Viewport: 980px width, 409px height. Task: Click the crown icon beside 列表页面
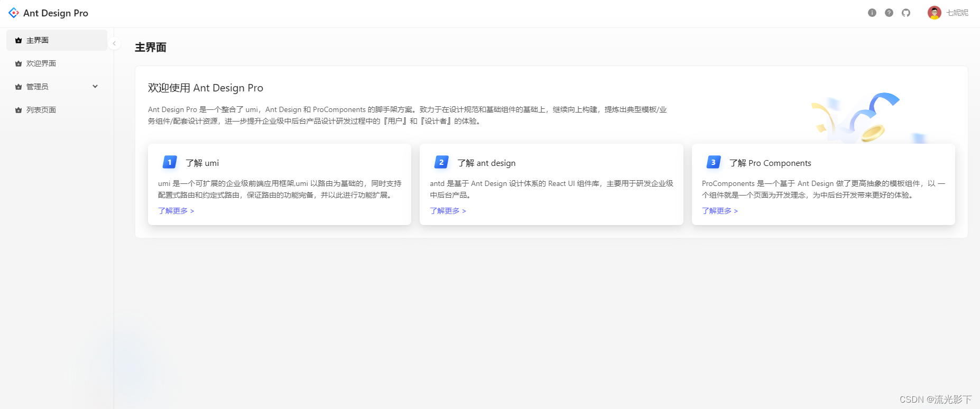tap(19, 110)
